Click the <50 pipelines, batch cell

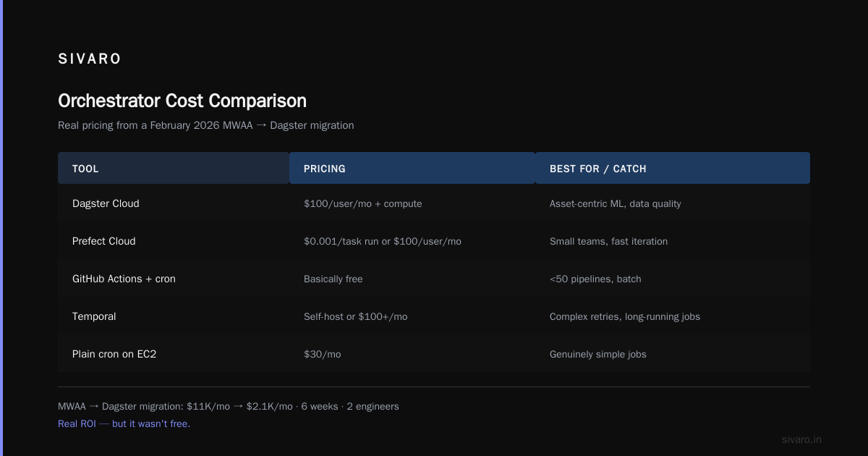(595, 279)
